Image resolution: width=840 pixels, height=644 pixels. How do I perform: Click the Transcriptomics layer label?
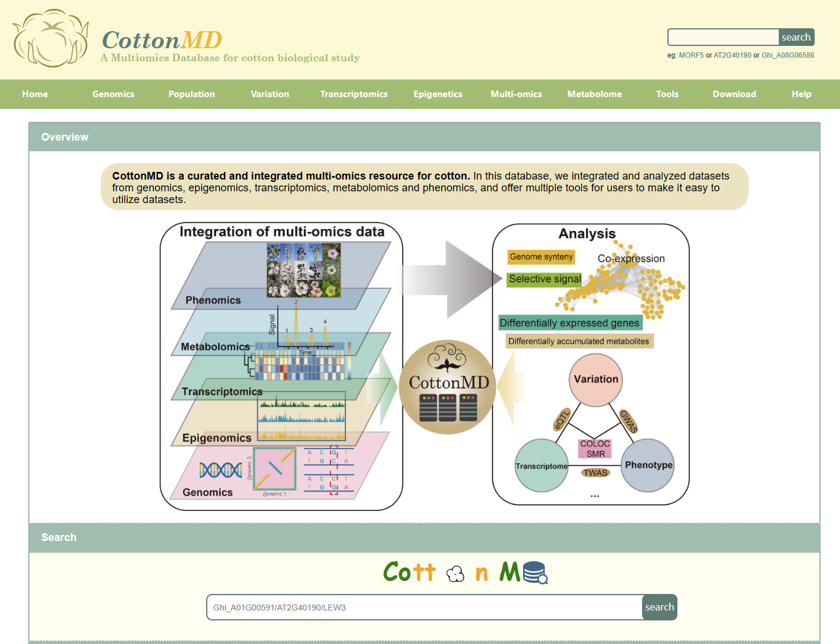coord(222,391)
